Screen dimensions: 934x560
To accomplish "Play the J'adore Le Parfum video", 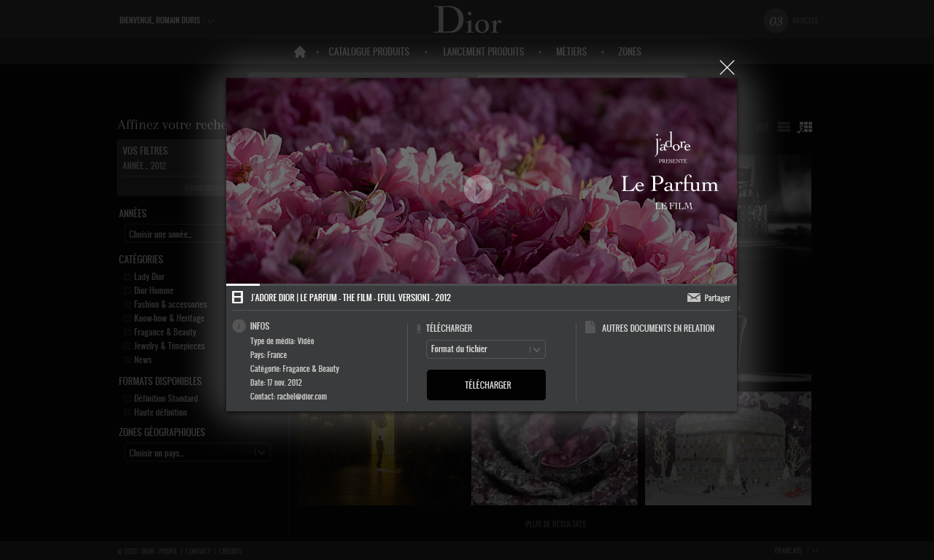I will [479, 190].
